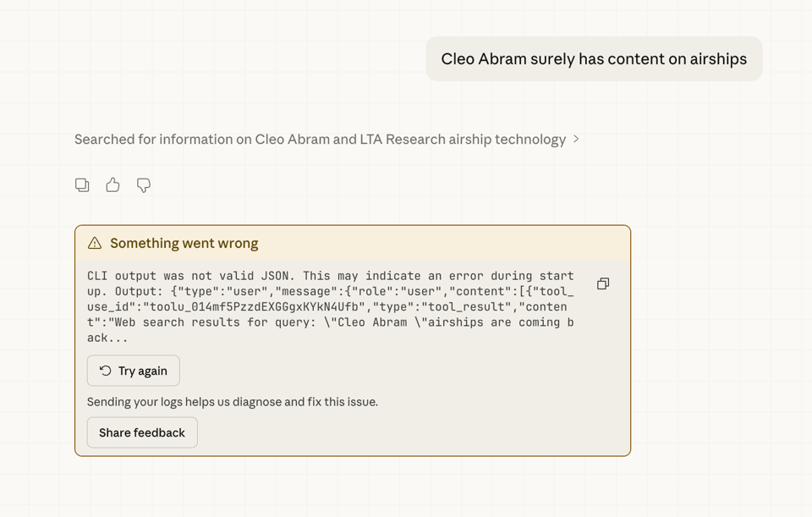This screenshot has height=517, width=812.
Task: Click the truncated "ack..." end of error text
Action: (107, 338)
